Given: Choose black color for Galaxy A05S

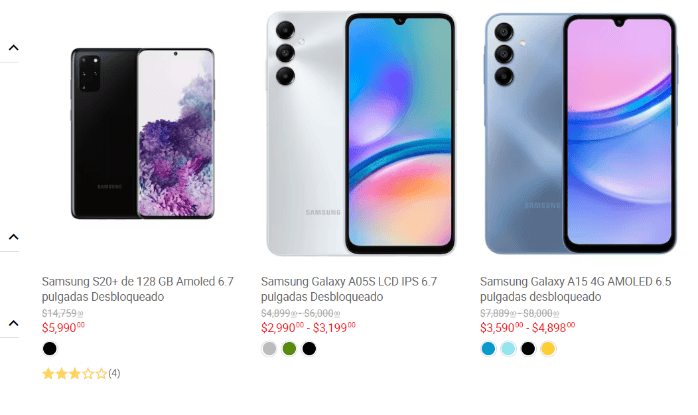Looking at the screenshot, I should [x=309, y=349].
